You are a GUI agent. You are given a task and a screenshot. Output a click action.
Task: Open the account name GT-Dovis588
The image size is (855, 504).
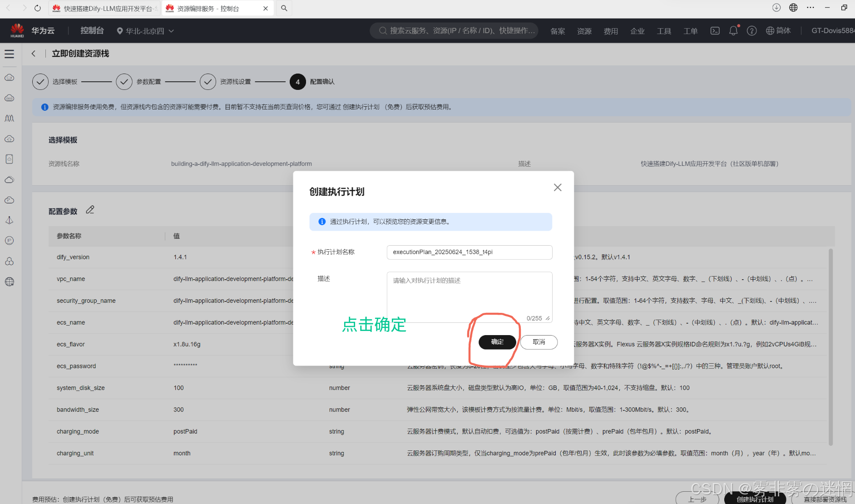pos(832,30)
